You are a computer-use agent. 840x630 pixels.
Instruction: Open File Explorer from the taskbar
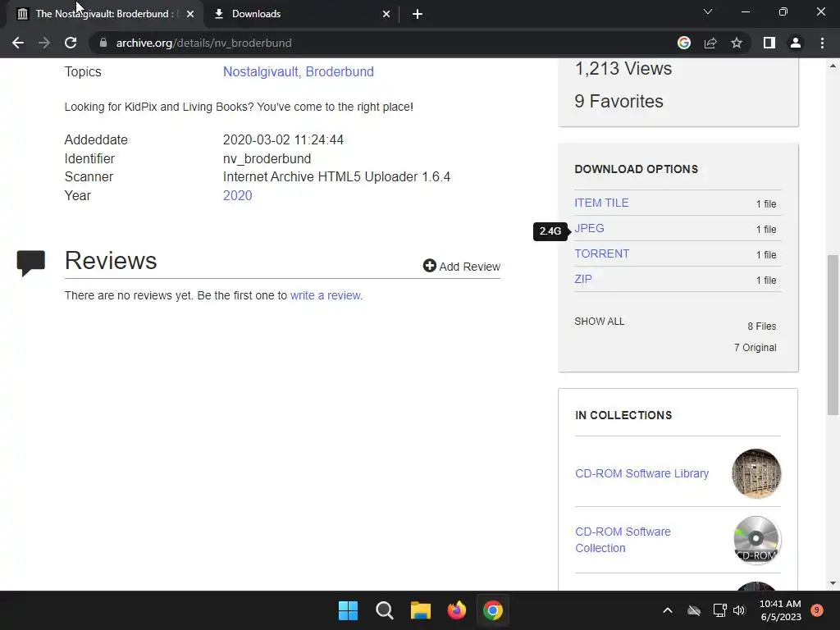click(x=421, y=610)
